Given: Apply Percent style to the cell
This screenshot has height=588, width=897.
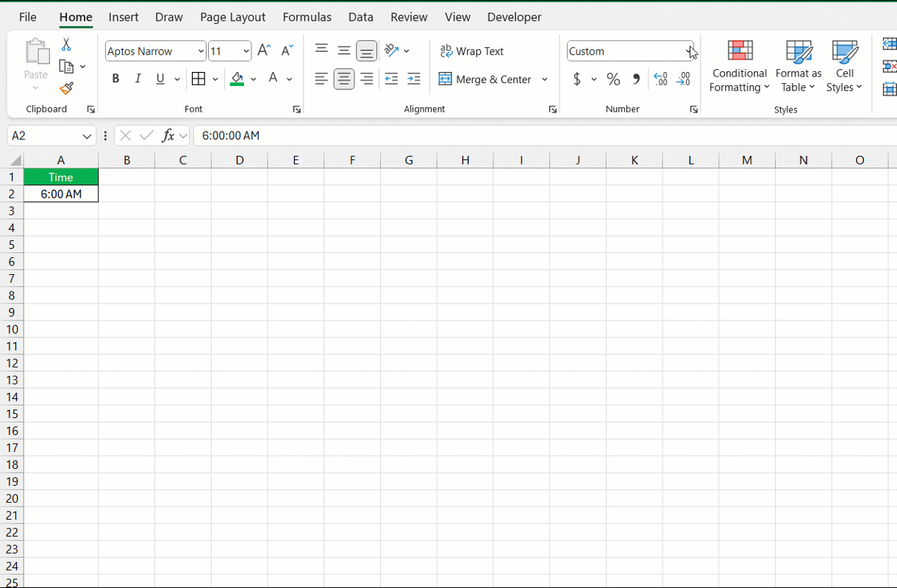Looking at the screenshot, I should click(x=614, y=79).
